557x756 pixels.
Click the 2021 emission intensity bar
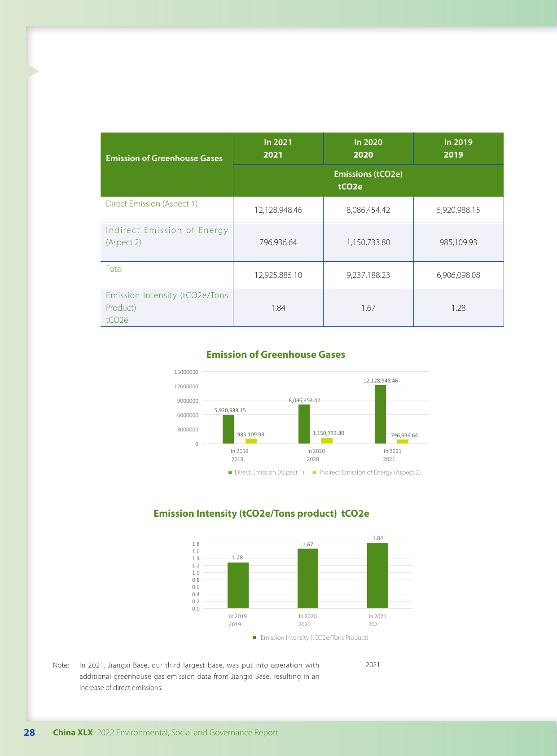click(377, 576)
